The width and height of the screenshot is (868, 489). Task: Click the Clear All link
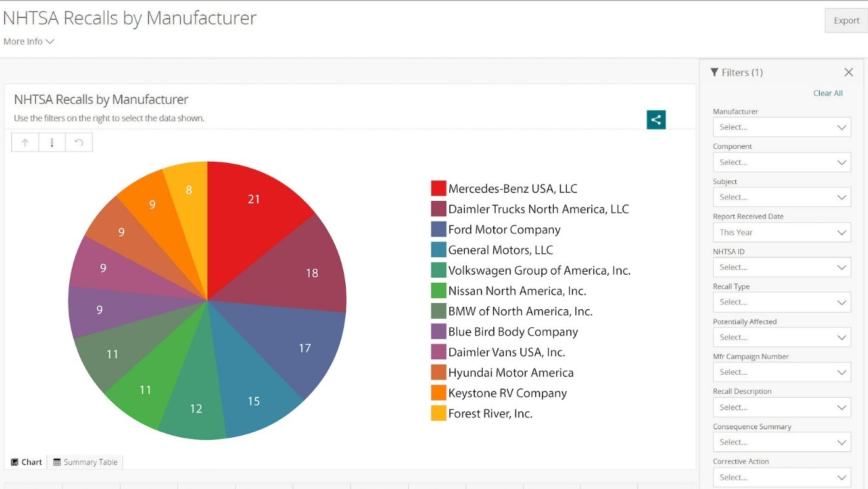pos(827,93)
